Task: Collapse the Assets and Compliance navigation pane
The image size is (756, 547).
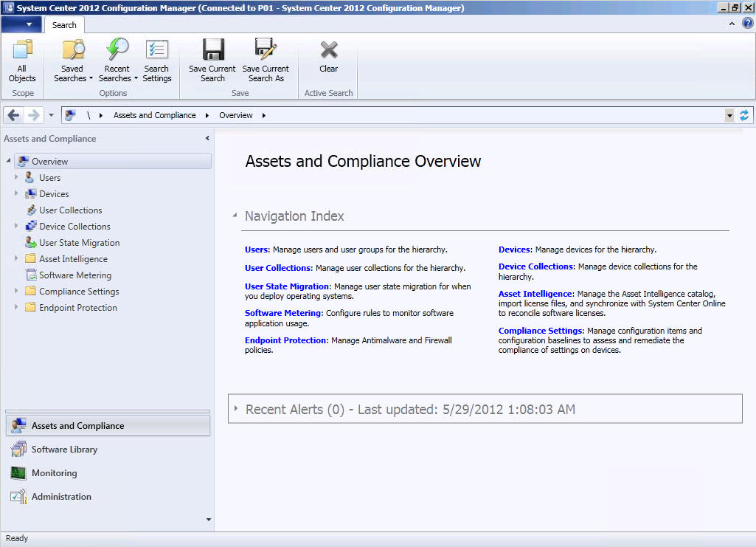Action: coord(207,139)
